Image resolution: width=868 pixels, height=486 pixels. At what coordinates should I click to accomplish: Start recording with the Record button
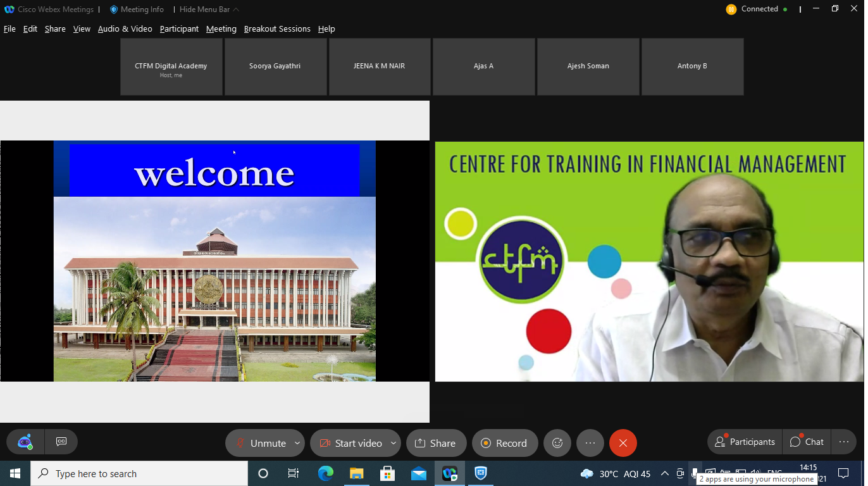coord(504,443)
